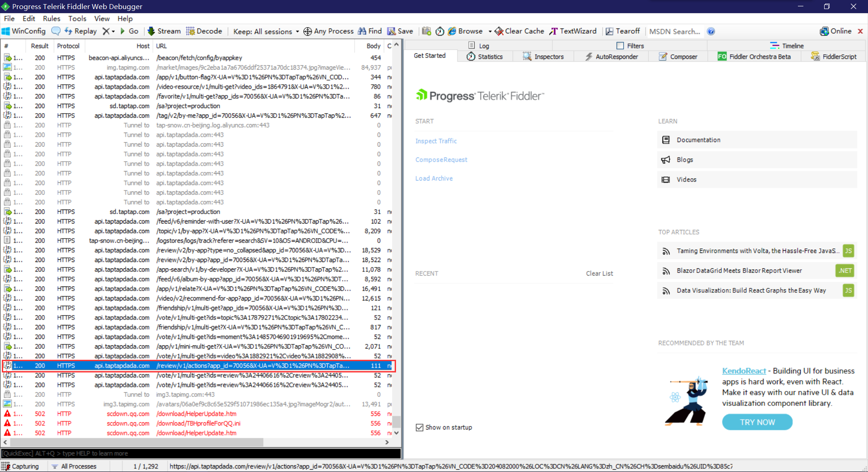
Task: Click Browse in the toolbar
Action: coord(465,31)
